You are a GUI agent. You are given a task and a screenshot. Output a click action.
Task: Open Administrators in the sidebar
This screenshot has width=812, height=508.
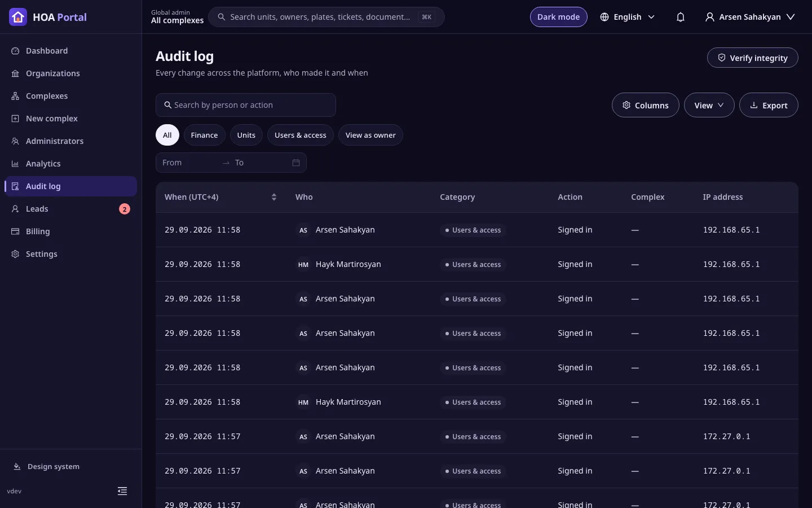pyautogui.click(x=70, y=141)
